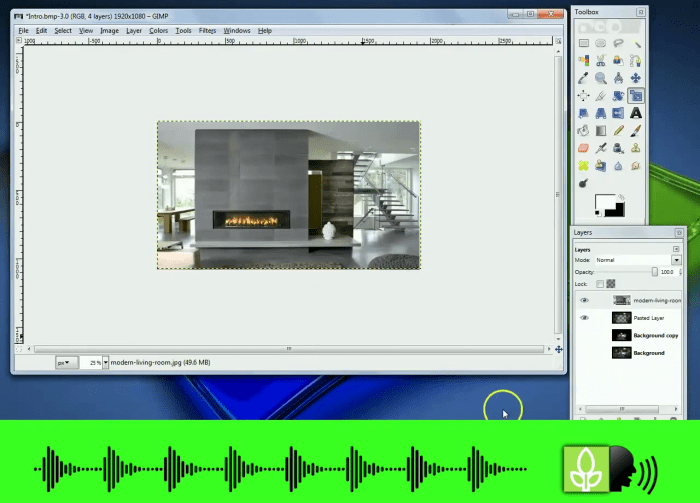700x503 pixels.
Task: Open the layer Mode dropdown
Action: click(676, 260)
